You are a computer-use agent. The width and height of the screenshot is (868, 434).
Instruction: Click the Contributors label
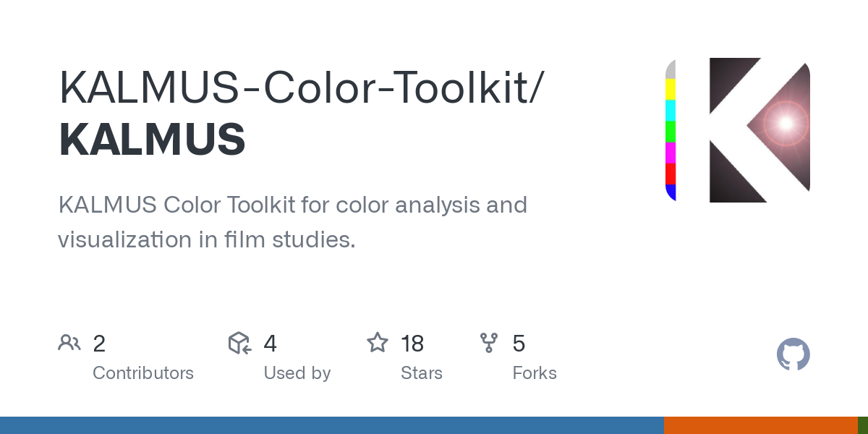click(143, 373)
